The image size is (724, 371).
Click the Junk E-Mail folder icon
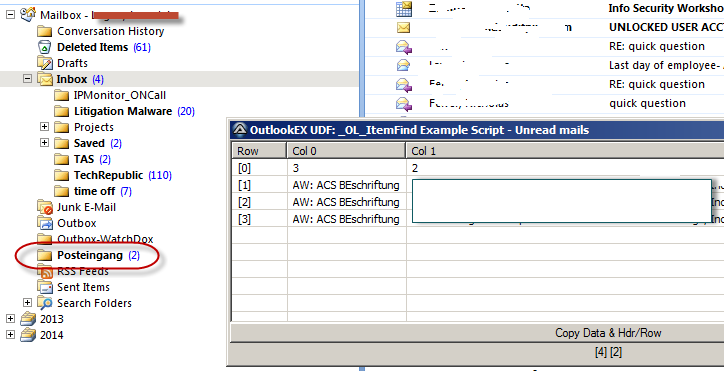coord(45,207)
